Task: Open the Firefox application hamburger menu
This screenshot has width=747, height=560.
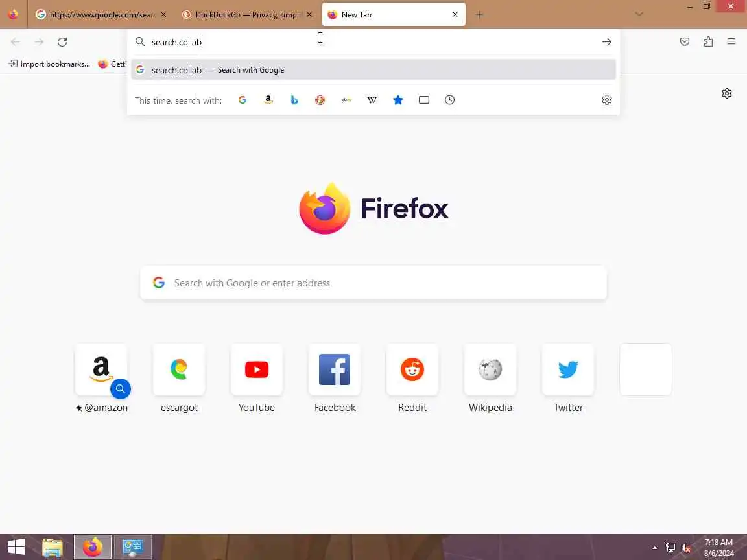Action: click(731, 42)
